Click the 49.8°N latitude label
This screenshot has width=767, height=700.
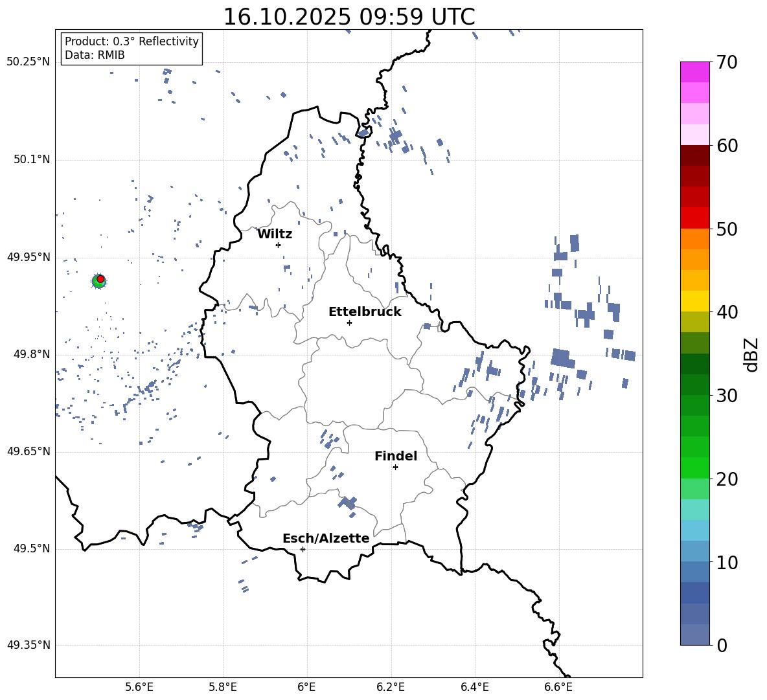31,354
